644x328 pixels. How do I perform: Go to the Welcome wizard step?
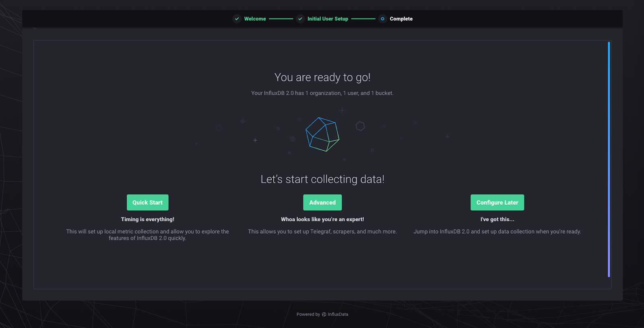click(255, 19)
